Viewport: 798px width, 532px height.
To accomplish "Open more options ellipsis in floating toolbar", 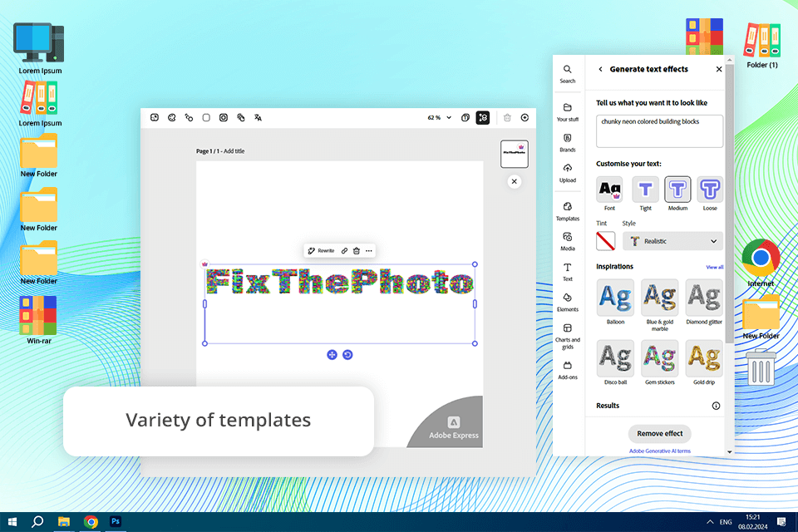I will coord(369,250).
